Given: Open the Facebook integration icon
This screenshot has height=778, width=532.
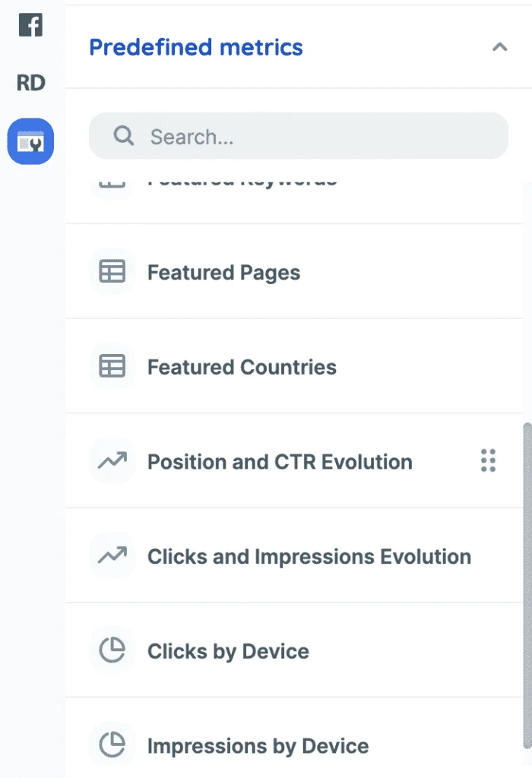Looking at the screenshot, I should click(30, 25).
